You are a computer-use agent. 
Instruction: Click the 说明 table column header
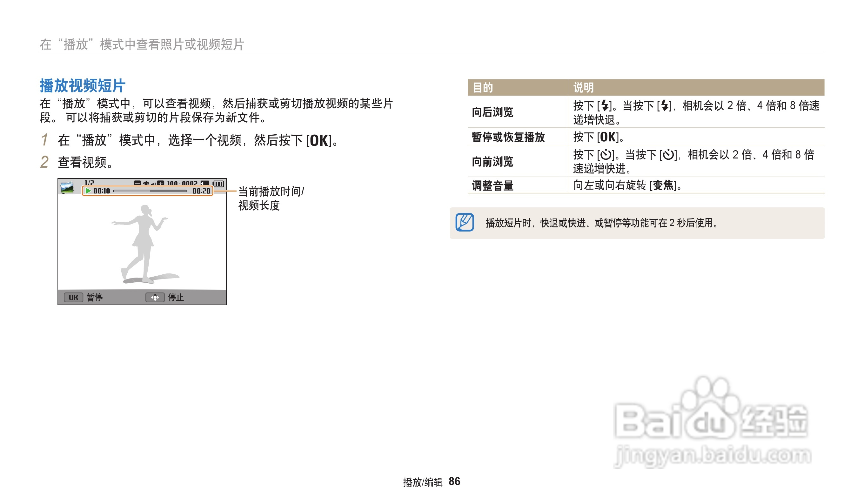(583, 88)
